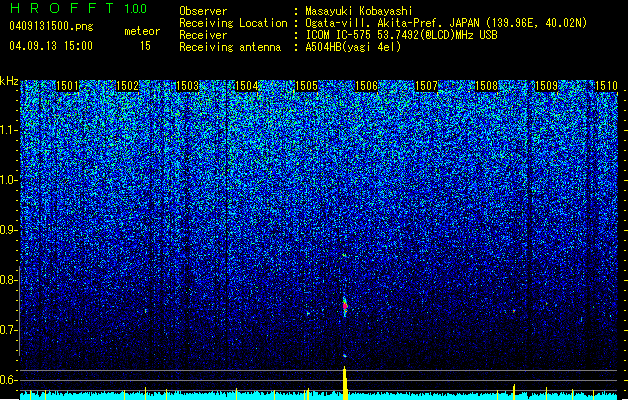
Task: Select the Ogata-vill. Akita-Pref. JAPAN location text
Action: click(x=446, y=23)
